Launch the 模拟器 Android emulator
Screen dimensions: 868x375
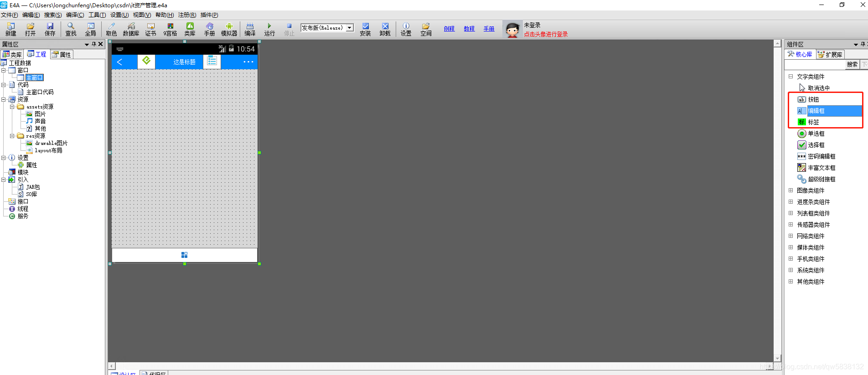click(x=229, y=29)
